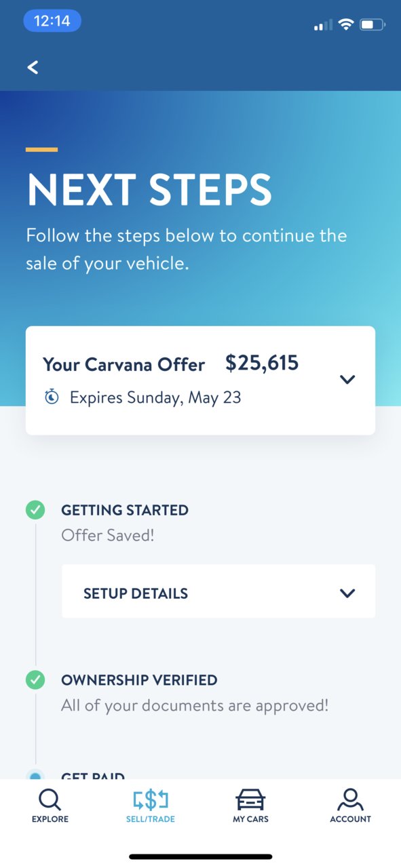Open Account person icon

pyautogui.click(x=350, y=800)
